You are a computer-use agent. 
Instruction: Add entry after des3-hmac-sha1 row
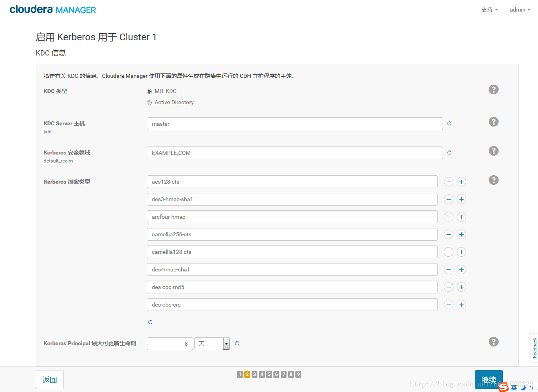coord(461,199)
